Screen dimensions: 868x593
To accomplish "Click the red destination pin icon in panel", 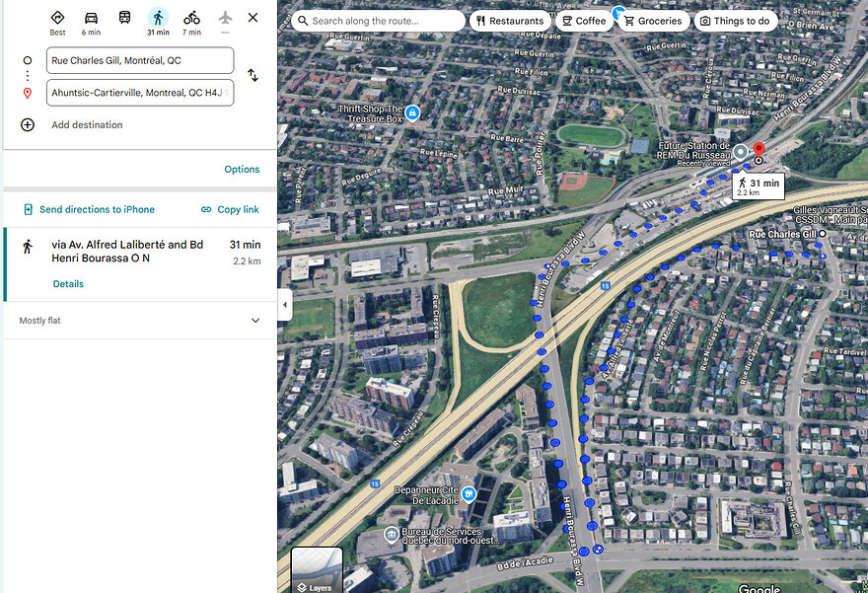I will coord(28,93).
